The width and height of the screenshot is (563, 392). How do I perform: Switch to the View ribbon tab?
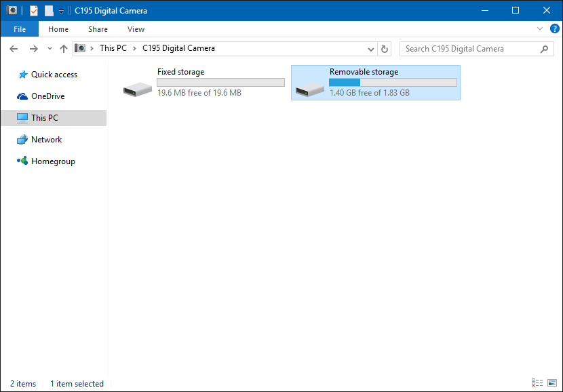pos(136,29)
